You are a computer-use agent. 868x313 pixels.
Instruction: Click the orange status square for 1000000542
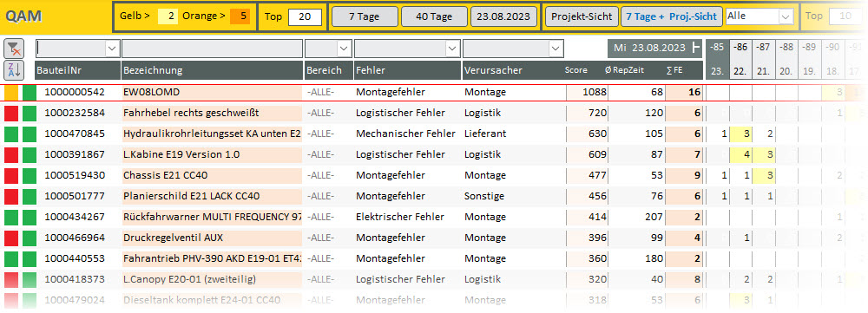point(11,93)
